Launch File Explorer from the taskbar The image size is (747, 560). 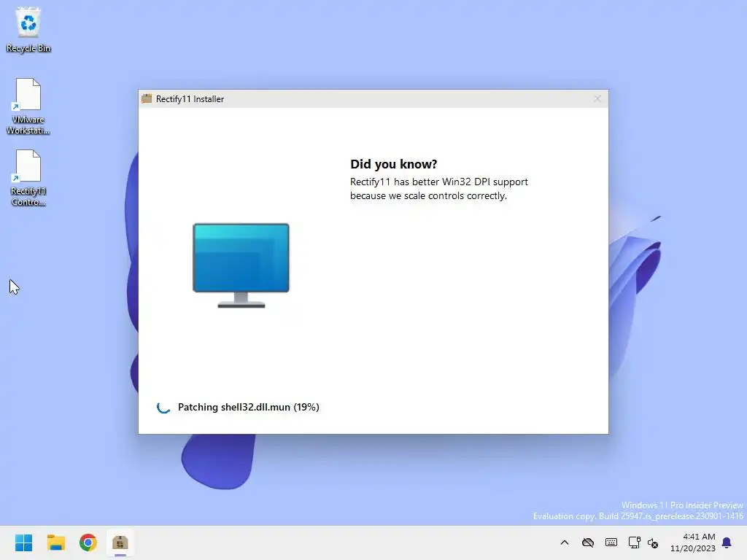click(55, 542)
